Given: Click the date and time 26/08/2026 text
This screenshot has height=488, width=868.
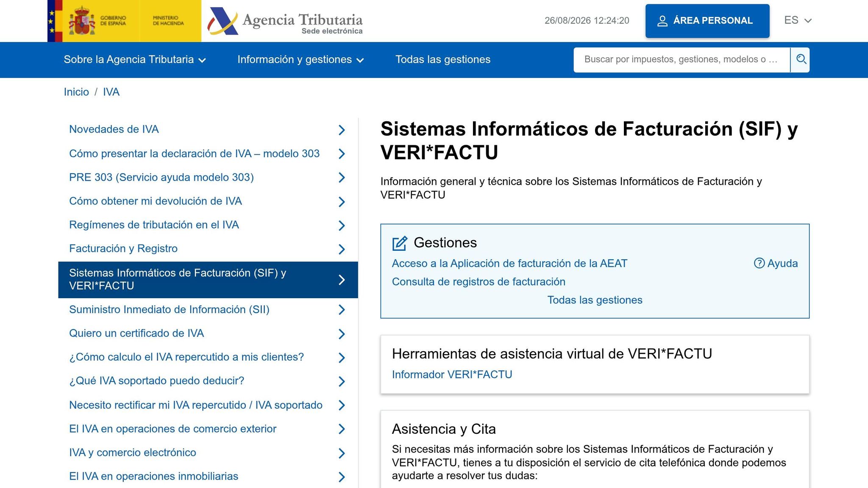Looking at the screenshot, I should pyautogui.click(x=587, y=20).
